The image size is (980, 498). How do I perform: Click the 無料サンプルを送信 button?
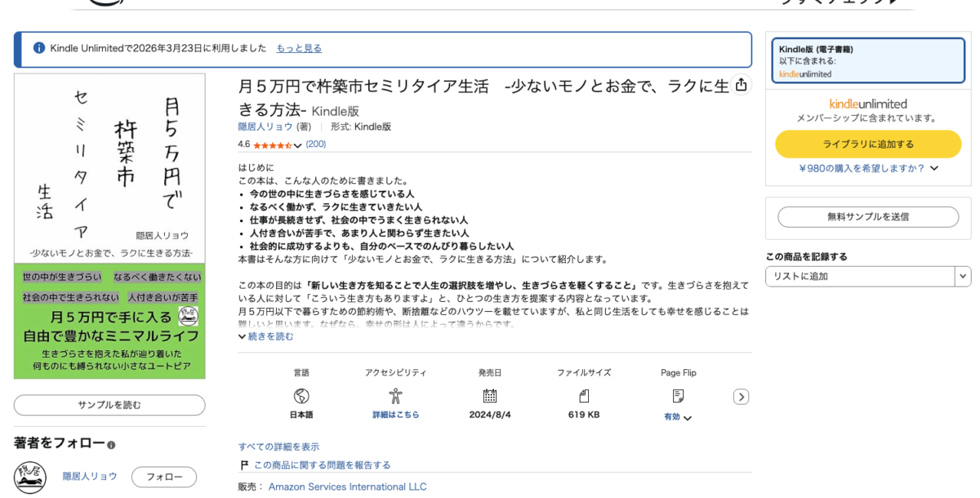coord(867,216)
